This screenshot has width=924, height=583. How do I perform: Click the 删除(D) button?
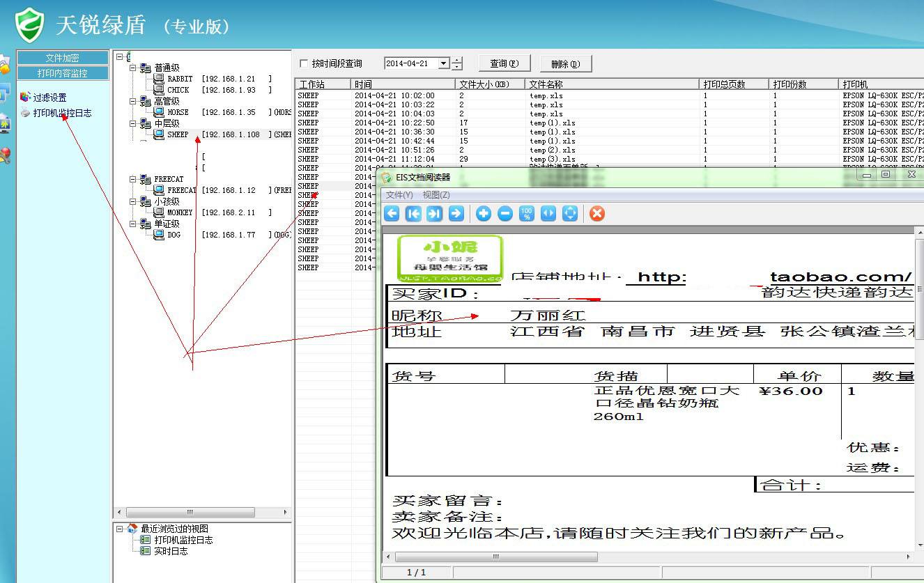(x=566, y=63)
